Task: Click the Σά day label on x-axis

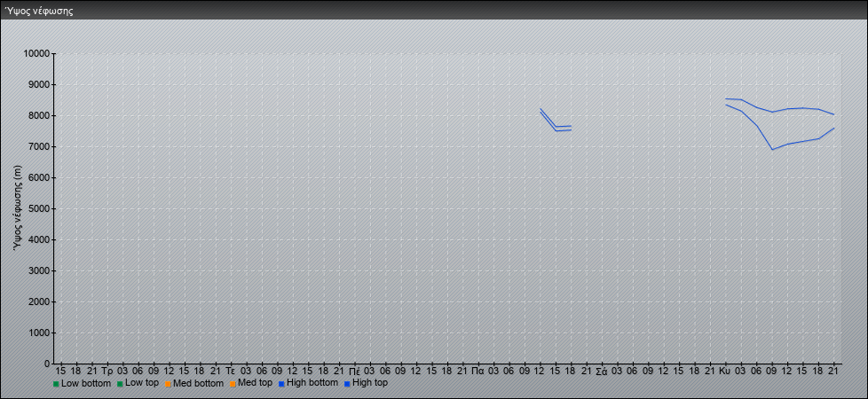Action: point(601,369)
